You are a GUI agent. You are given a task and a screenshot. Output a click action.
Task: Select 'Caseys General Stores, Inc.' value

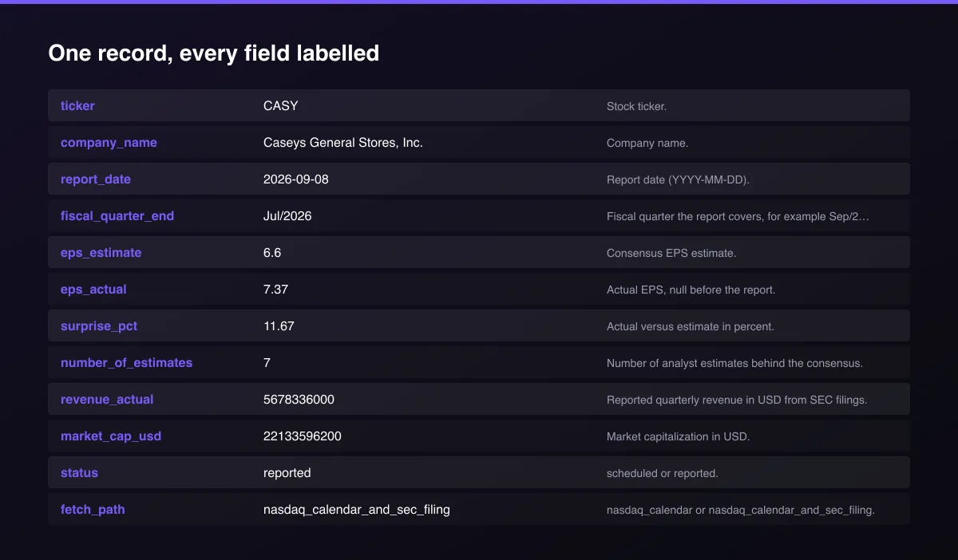pyautogui.click(x=343, y=143)
